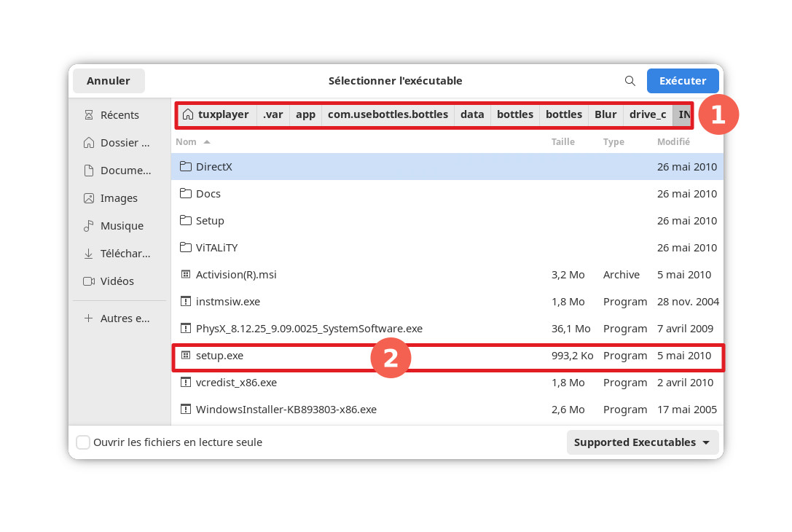Select PhysX SystemSoftware executable file
792x532 pixels.
(x=309, y=329)
